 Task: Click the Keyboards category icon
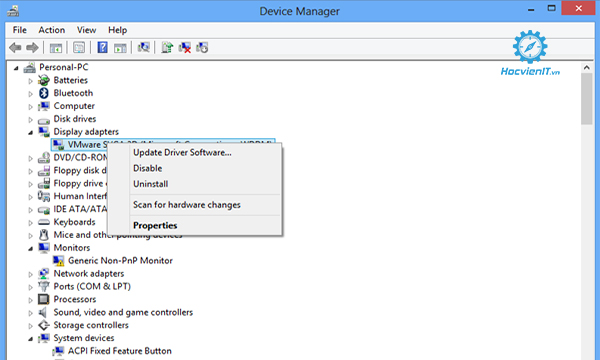tap(44, 222)
